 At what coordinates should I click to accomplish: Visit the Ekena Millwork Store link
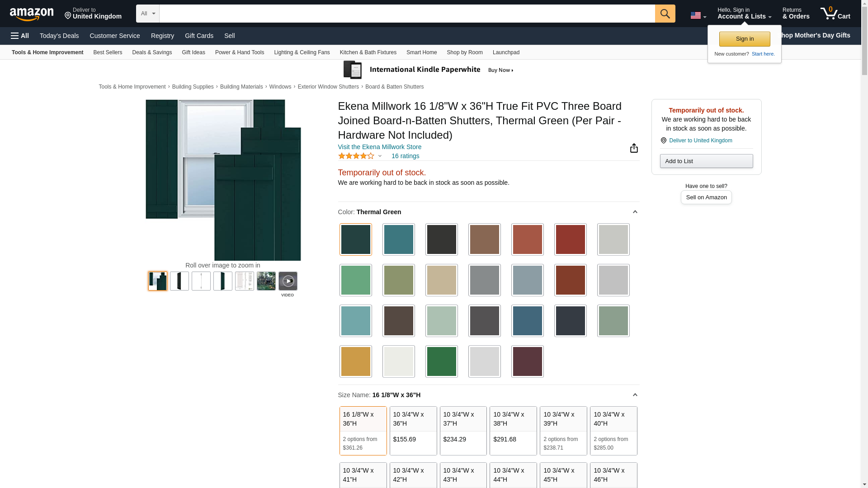(379, 147)
